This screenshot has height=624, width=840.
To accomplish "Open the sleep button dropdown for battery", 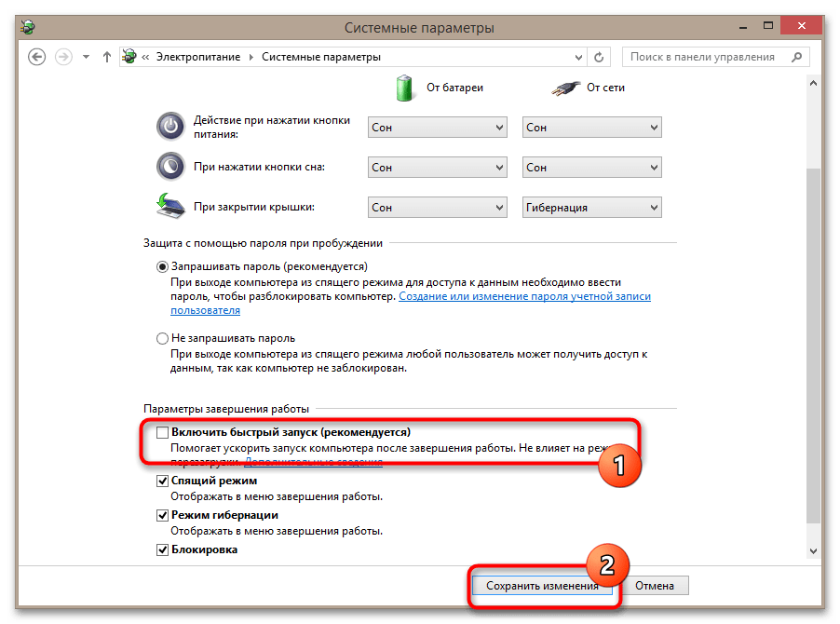I will 437,167.
